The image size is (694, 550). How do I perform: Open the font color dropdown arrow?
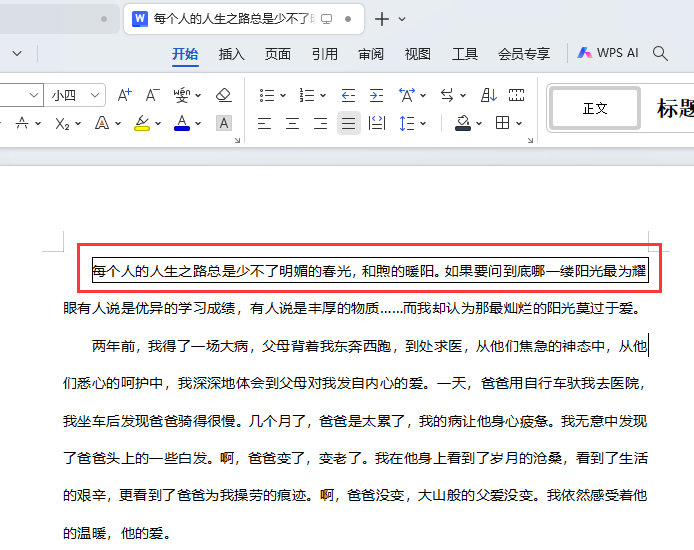(x=198, y=123)
